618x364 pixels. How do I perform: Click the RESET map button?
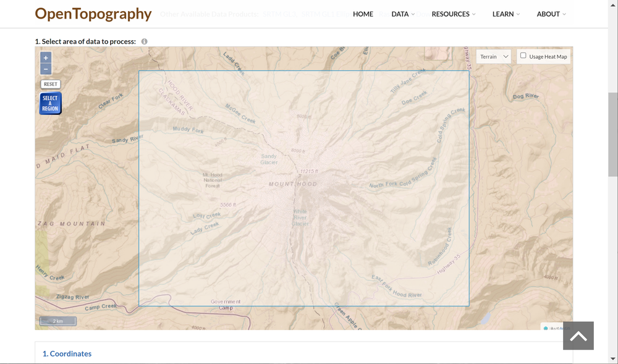coord(51,84)
